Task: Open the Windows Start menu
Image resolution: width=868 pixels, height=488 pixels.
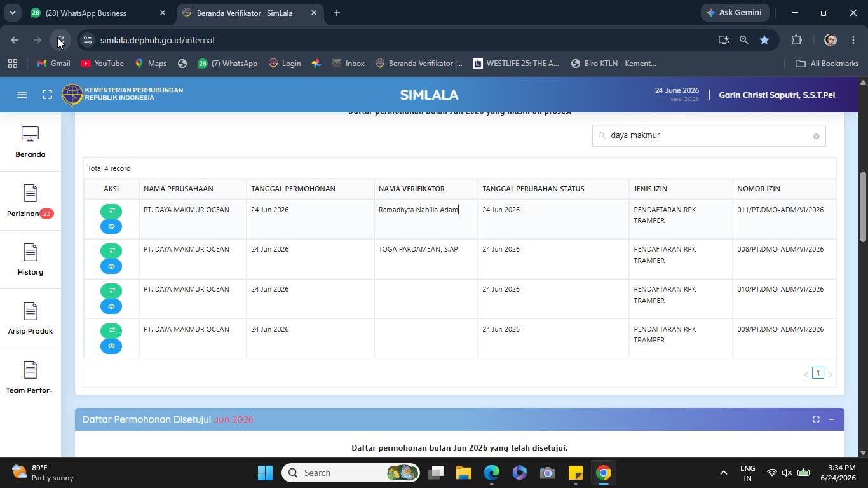Action: tap(266, 473)
